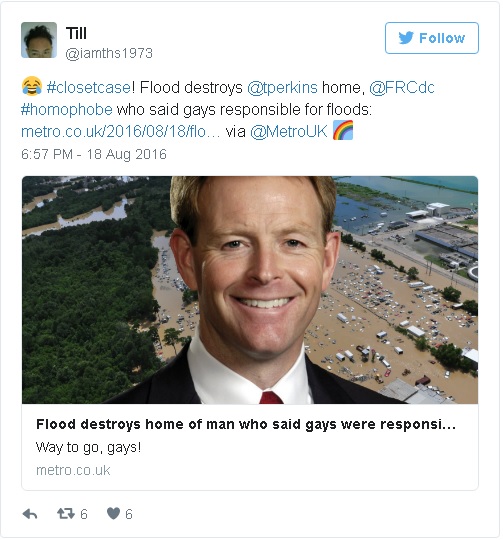The image size is (503, 540).
Task: Open the #closetcase hashtag
Action: pyautogui.click(x=89, y=87)
